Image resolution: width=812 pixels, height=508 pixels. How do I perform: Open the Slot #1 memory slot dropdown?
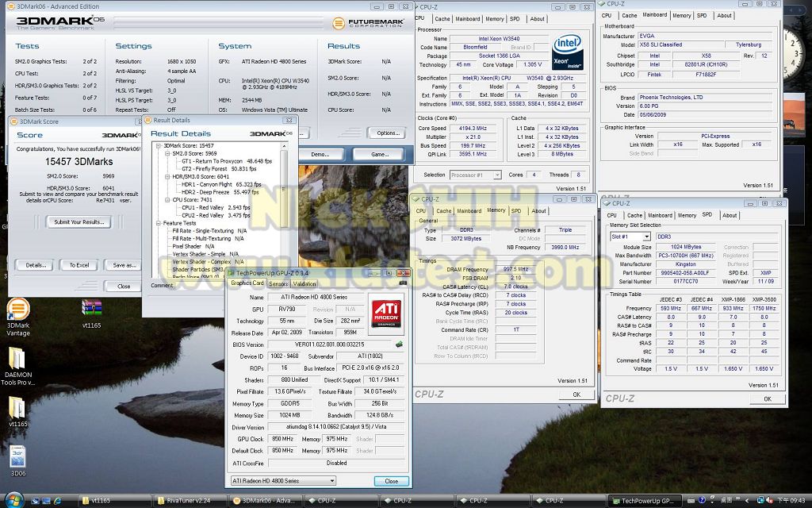tap(630, 237)
